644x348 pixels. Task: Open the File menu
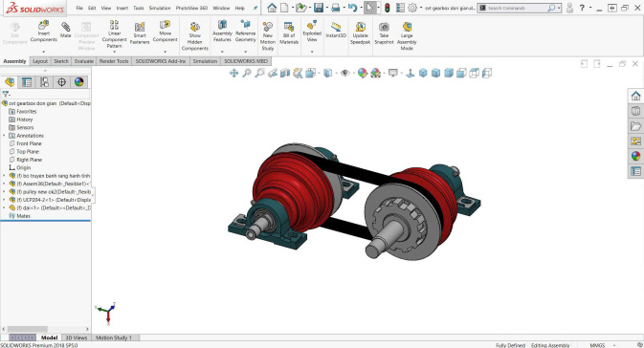coord(79,8)
